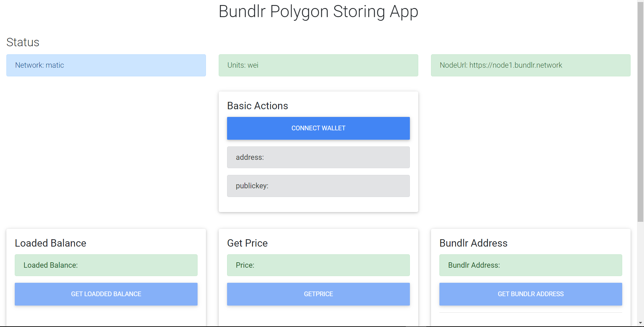
Task: Click the address: field
Action: tap(318, 157)
